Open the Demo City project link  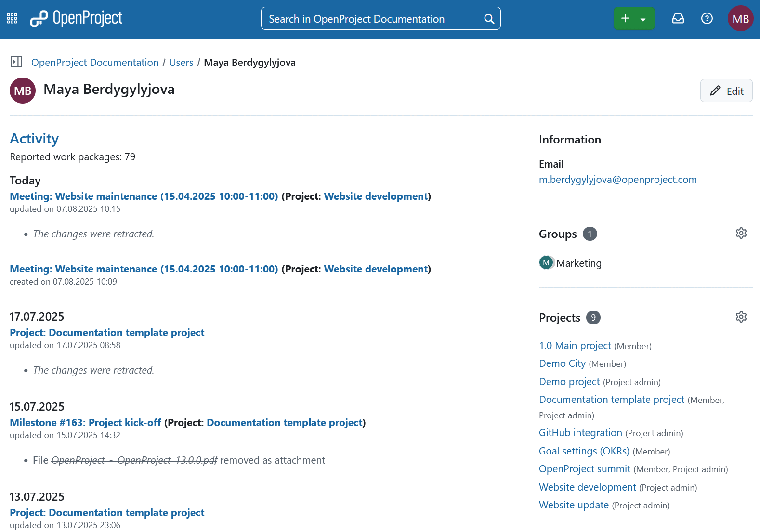pyautogui.click(x=562, y=363)
